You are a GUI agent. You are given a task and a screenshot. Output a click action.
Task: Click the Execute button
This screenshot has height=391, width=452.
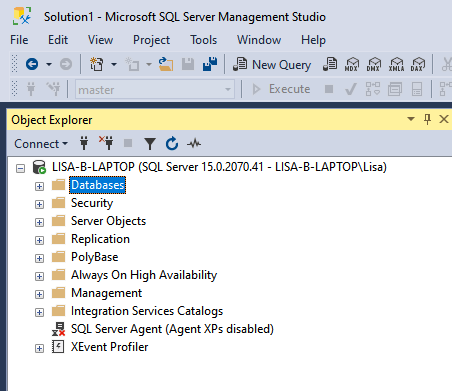tap(281, 89)
